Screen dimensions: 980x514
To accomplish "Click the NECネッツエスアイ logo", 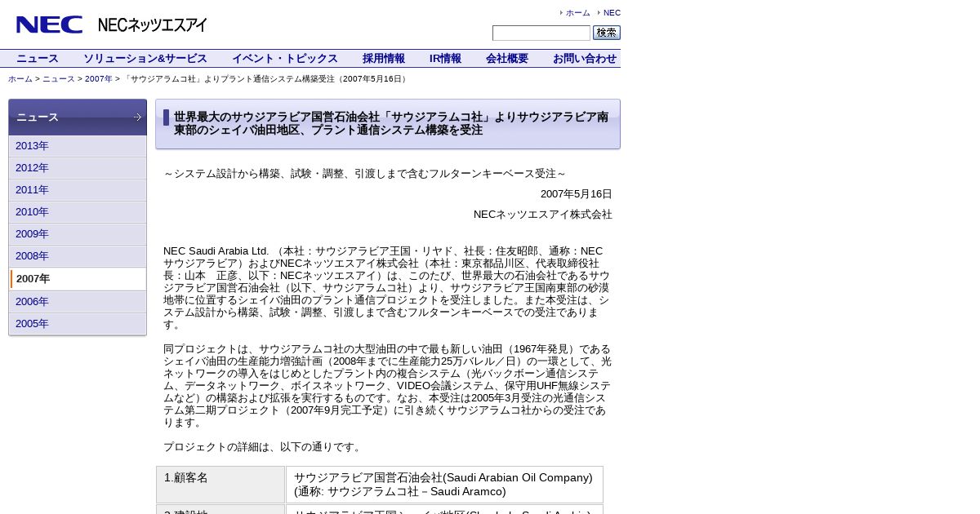I will pyautogui.click(x=153, y=25).
